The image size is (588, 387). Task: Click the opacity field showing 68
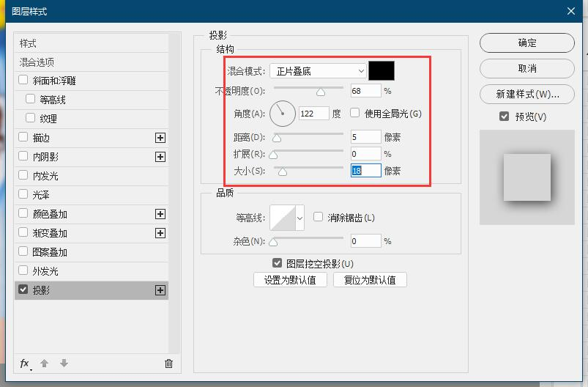[365, 91]
